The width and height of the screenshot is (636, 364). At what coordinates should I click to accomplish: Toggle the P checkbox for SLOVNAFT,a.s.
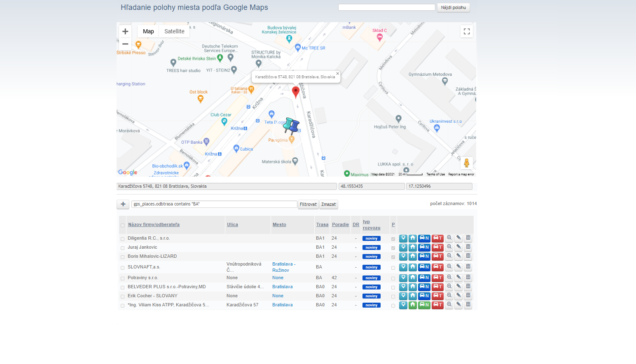(393, 268)
